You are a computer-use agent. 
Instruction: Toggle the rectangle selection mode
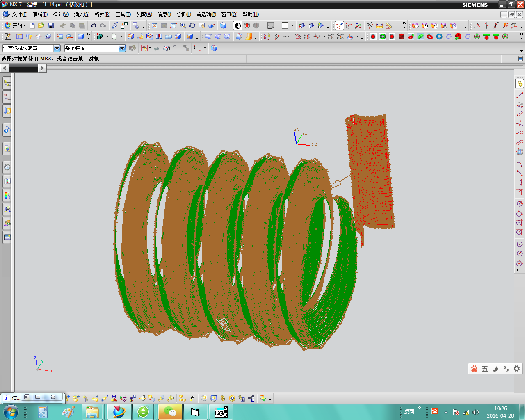198,48
